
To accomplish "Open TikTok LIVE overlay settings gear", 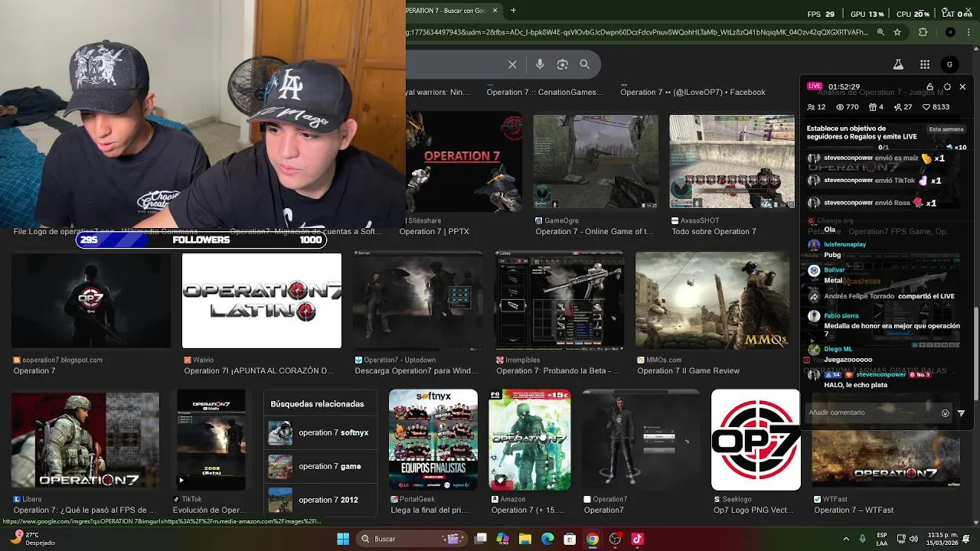I will [x=947, y=86].
